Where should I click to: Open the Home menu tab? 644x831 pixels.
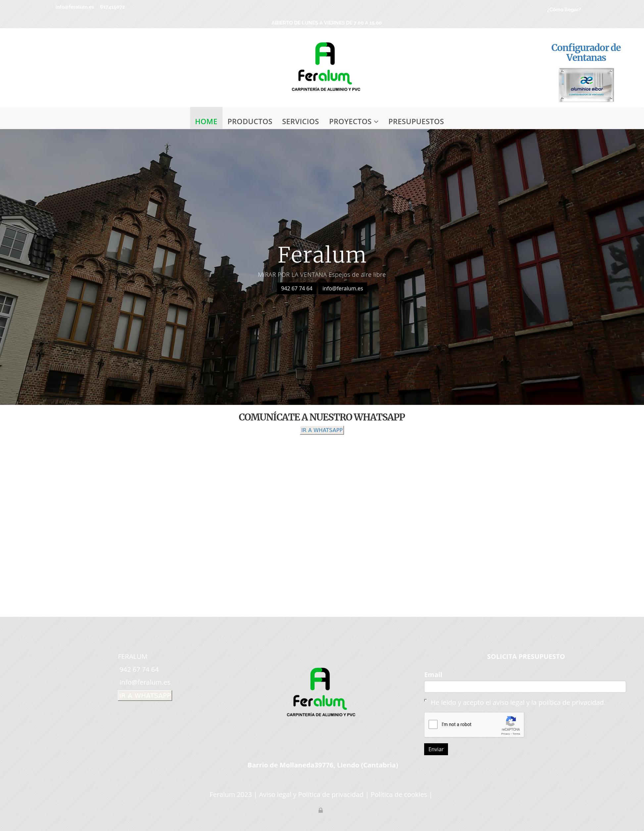click(206, 122)
